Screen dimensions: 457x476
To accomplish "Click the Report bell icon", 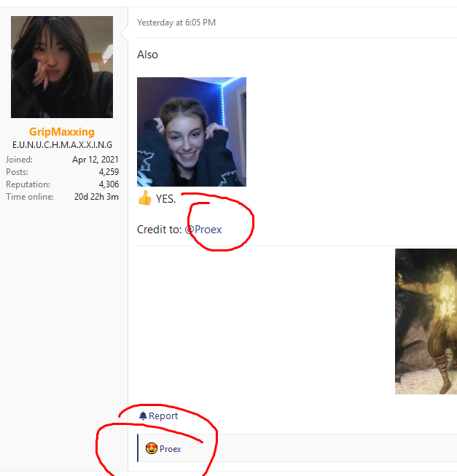I will [143, 415].
